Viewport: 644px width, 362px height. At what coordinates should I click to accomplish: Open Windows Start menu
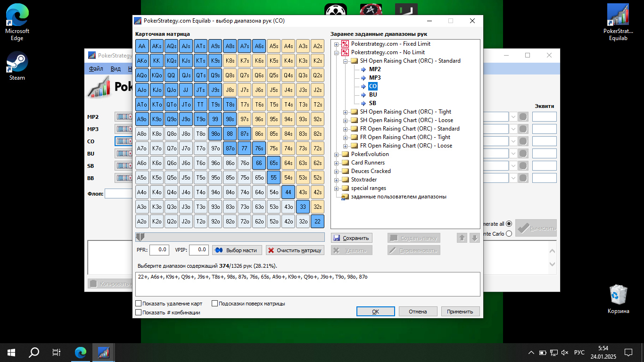click(x=11, y=352)
